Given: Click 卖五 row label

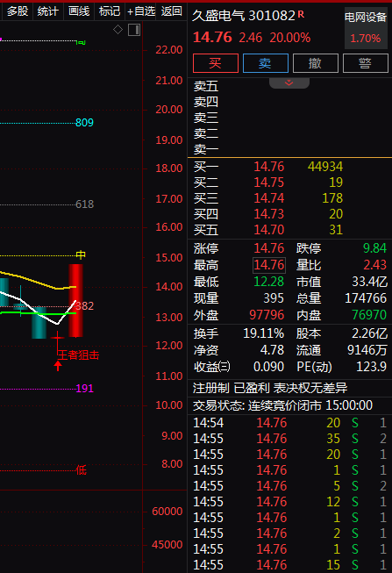Looking at the screenshot, I should click(206, 87).
